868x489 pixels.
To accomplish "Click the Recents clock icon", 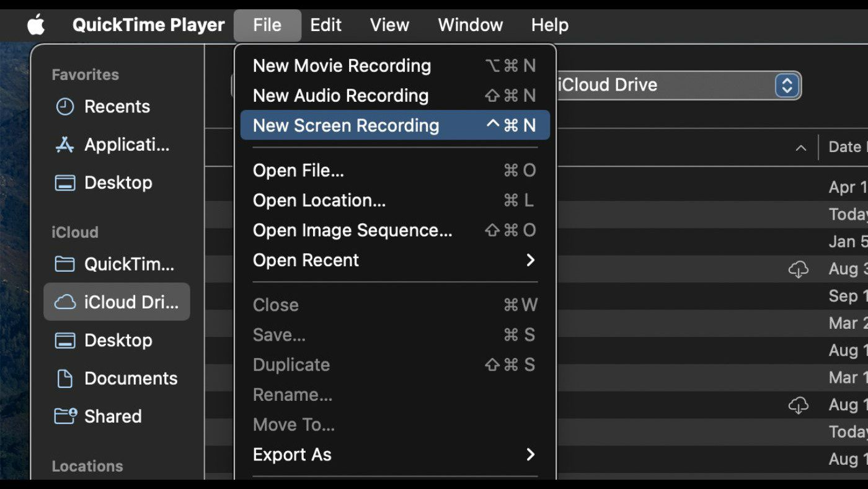I will point(65,107).
